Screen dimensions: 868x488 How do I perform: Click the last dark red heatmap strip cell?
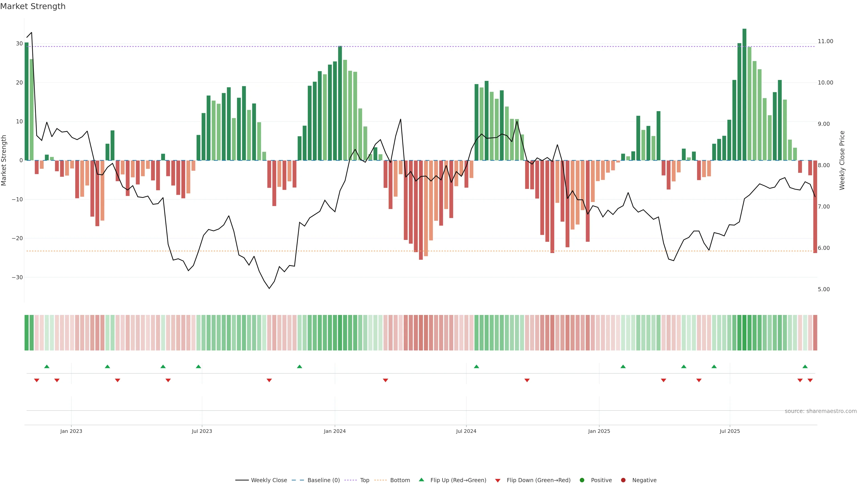pos(815,333)
